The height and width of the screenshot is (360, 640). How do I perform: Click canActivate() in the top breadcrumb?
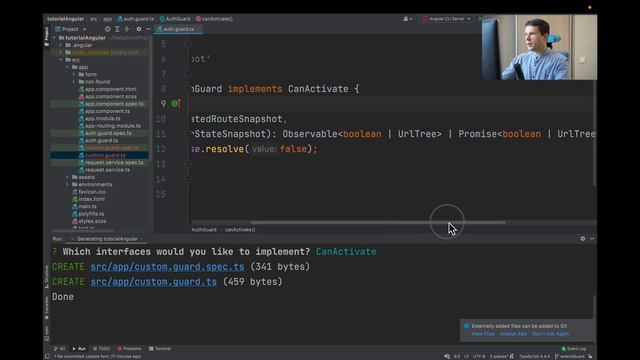tap(214, 19)
